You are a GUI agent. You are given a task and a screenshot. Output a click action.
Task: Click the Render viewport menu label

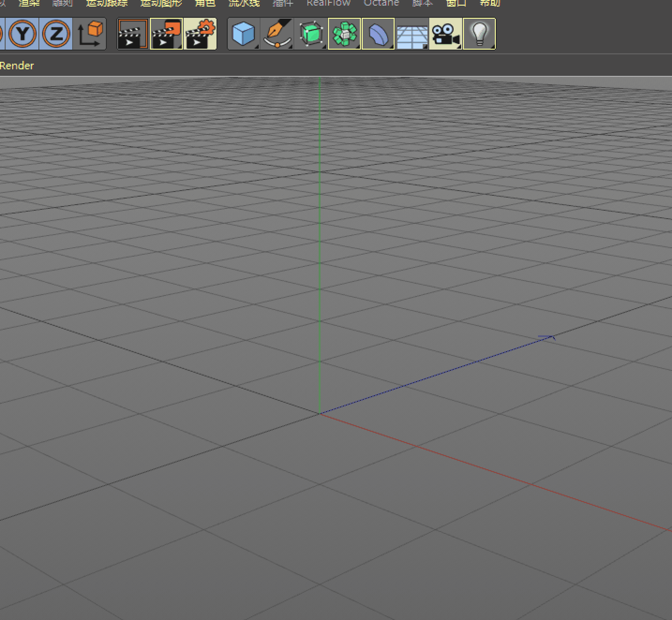coord(17,66)
